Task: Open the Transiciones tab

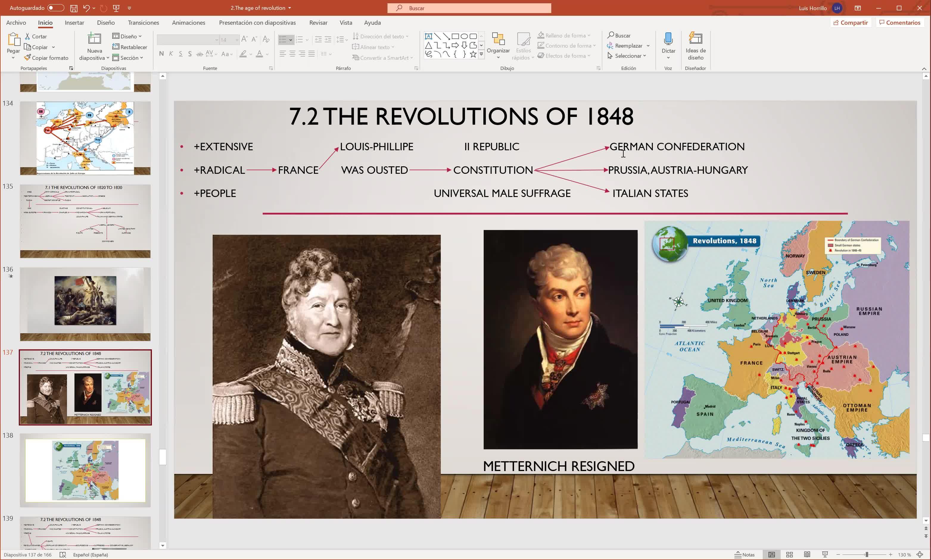Action: [x=143, y=23]
